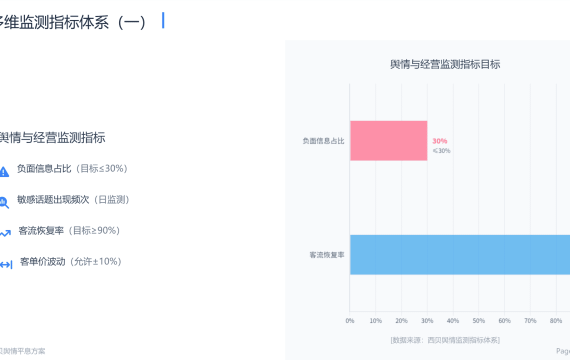Select the pink 负面信息占比 bar

click(x=388, y=141)
